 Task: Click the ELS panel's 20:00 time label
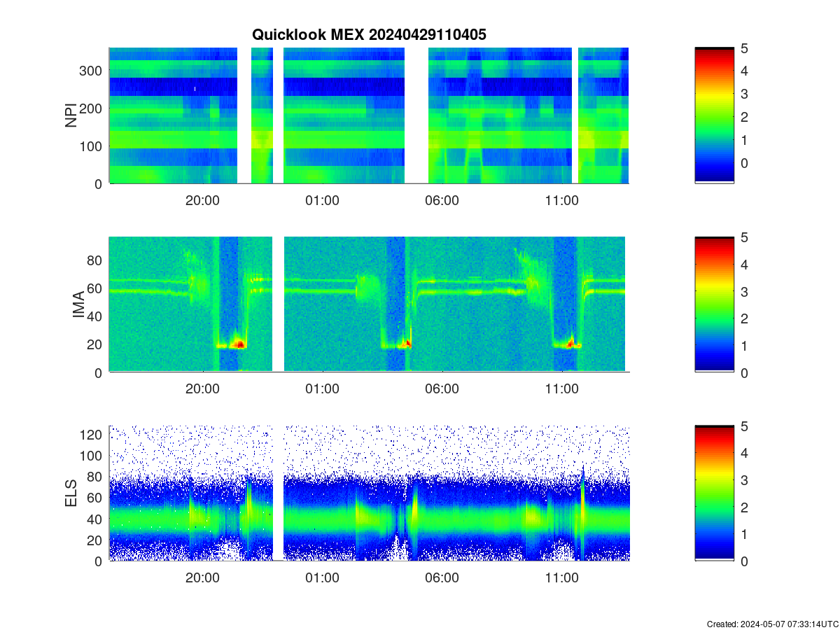tap(202, 578)
